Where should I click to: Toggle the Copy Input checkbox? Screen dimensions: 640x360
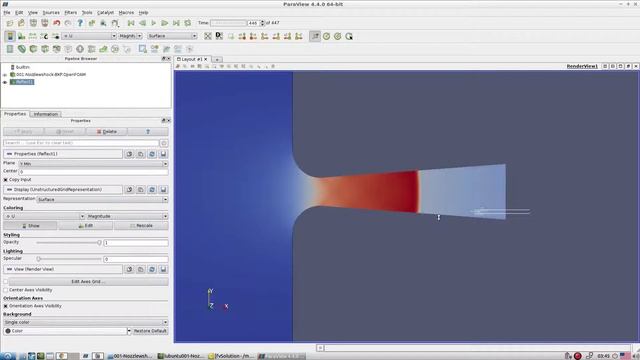[6, 180]
